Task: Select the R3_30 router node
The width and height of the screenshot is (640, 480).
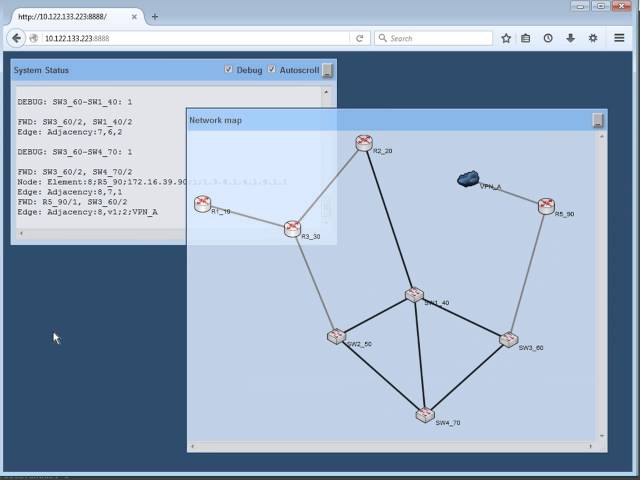Action: click(292, 229)
